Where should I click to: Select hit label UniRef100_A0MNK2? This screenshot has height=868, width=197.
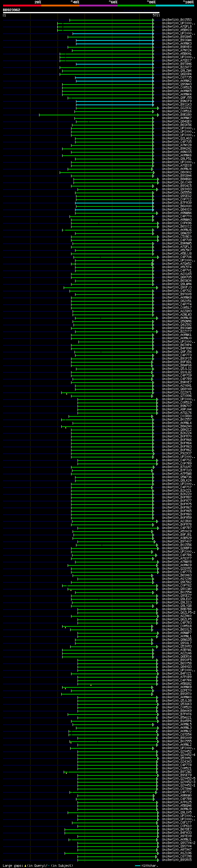click(177, 81)
